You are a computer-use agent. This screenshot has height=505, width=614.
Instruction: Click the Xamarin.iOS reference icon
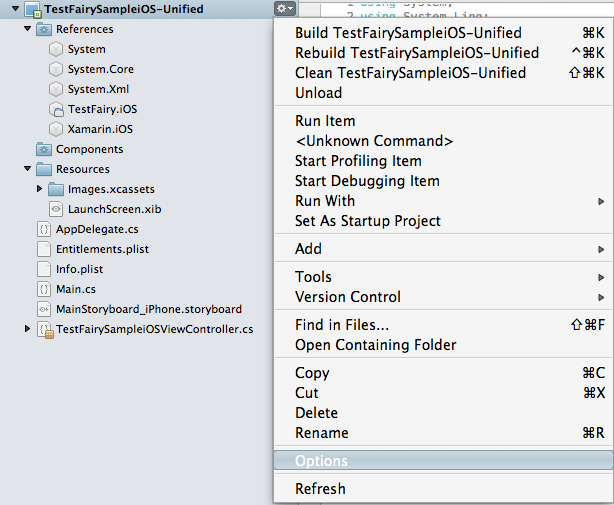coord(56,129)
